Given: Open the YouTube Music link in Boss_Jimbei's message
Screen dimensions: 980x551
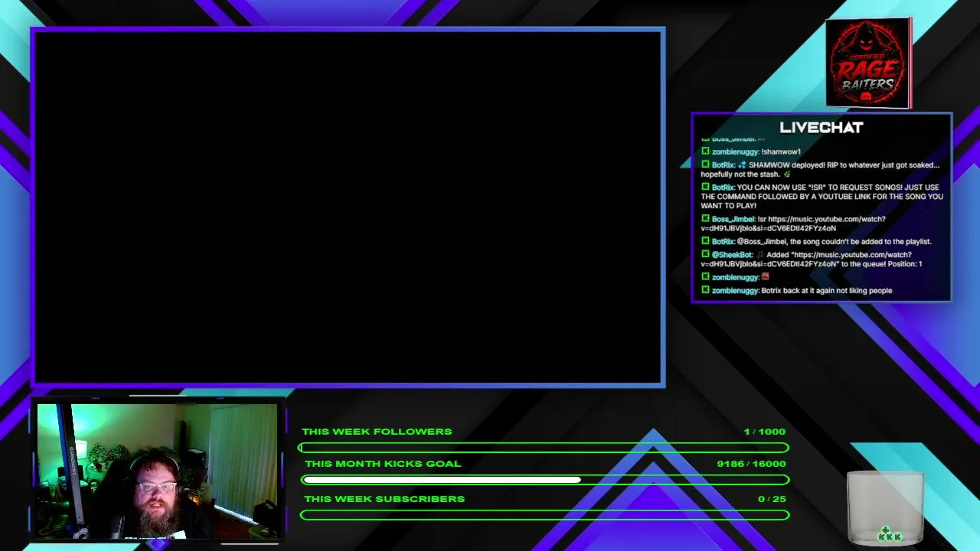Looking at the screenshot, I should 792,223.
